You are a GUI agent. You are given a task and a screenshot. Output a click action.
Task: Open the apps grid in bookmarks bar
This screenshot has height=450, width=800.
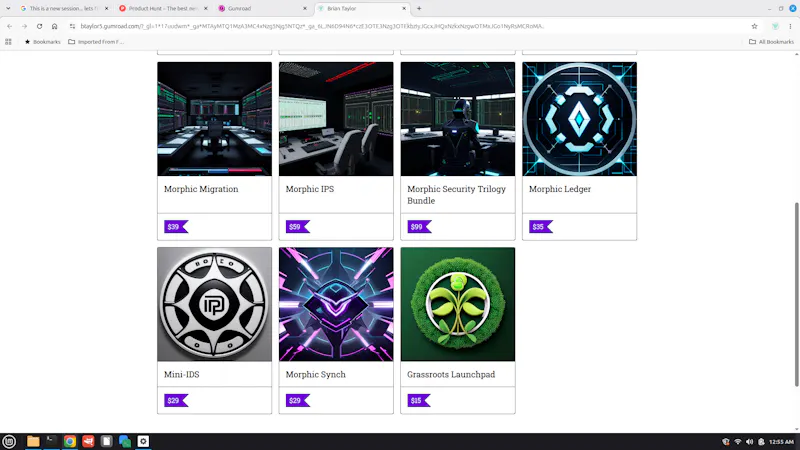point(8,42)
